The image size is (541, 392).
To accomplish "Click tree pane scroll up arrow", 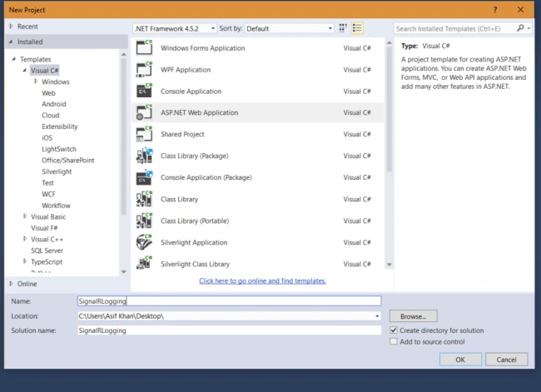I will click(124, 54).
